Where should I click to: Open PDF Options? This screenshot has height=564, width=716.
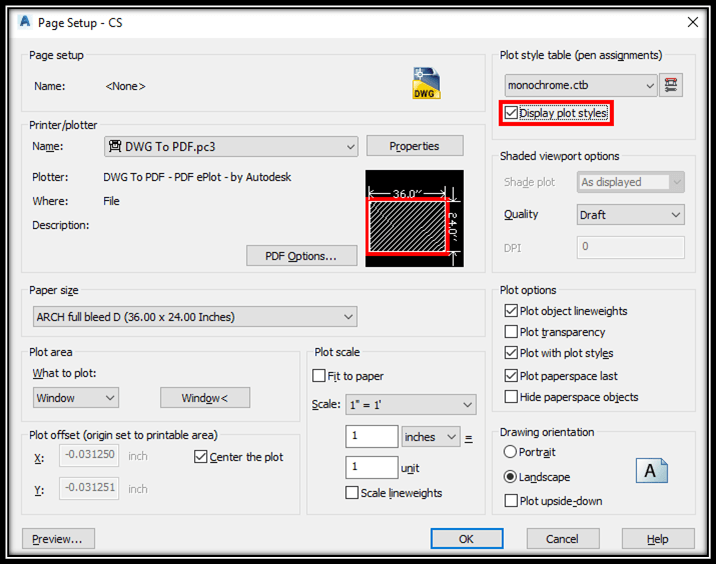pyautogui.click(x=301, y=256)
